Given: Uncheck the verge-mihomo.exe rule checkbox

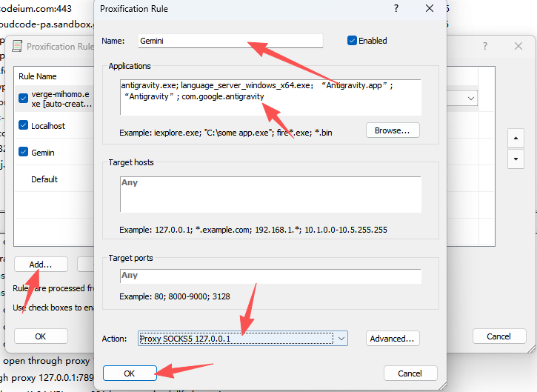Looking at the screenshot, I should click(24, 99).
